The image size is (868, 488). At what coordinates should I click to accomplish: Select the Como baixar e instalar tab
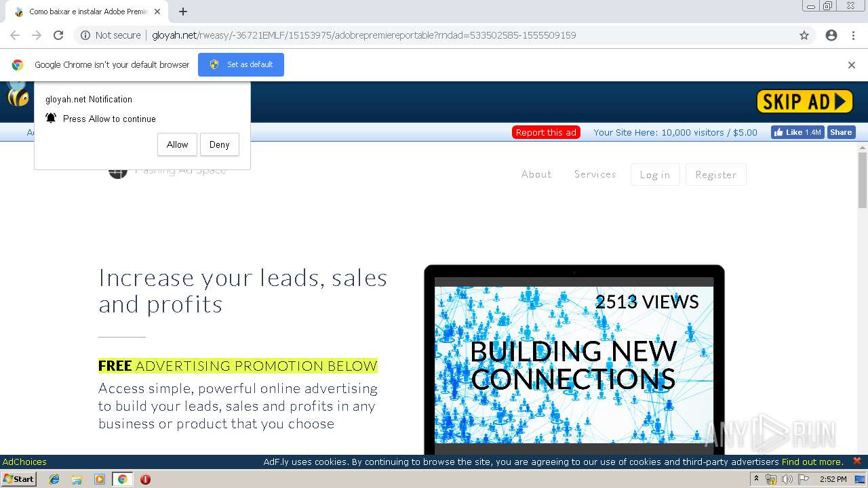coord(87,12)
